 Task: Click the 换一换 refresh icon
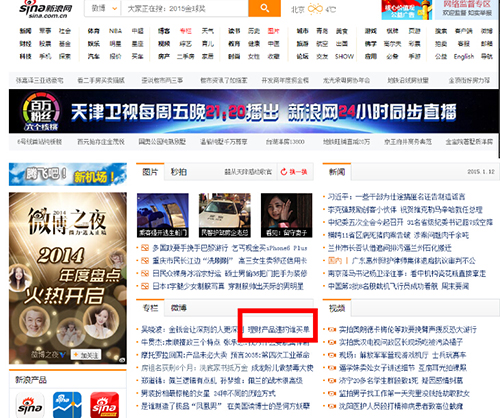284,172
